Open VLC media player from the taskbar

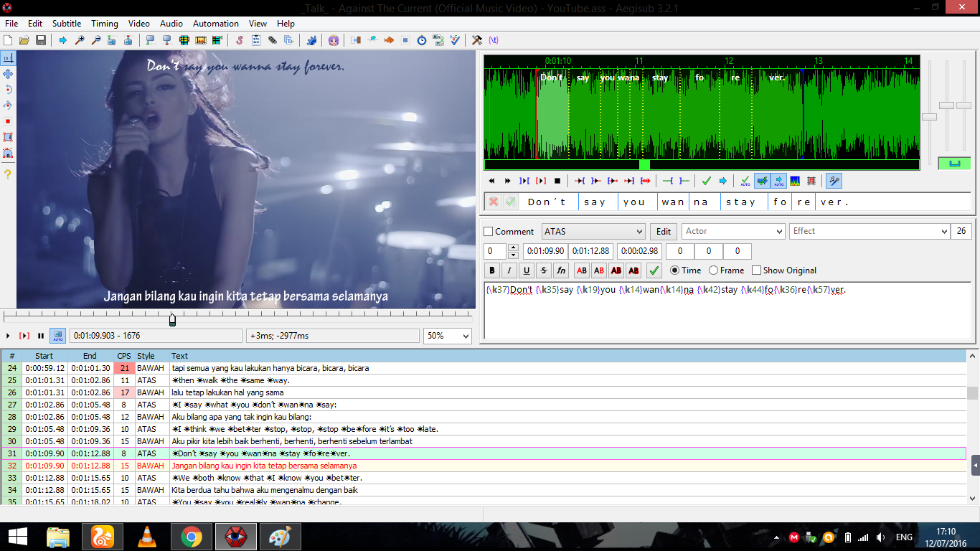(147, 536)
